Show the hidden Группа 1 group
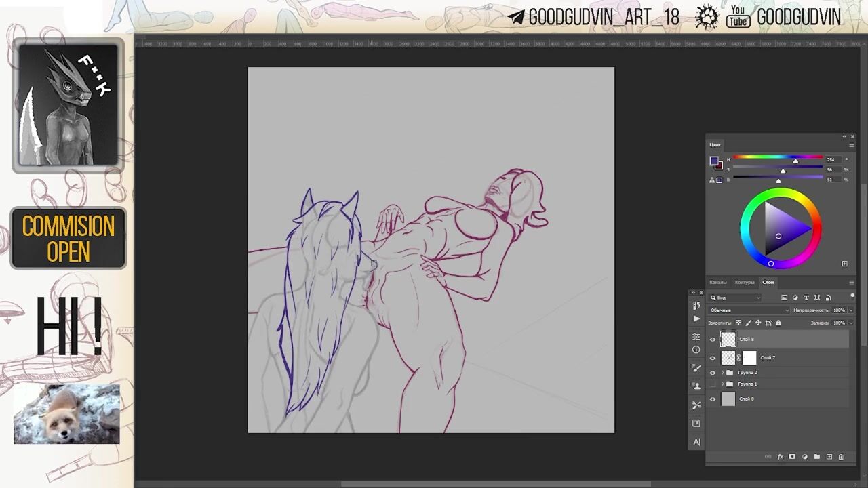Viewport: 868px width, 488px height. tap(713, 384)
